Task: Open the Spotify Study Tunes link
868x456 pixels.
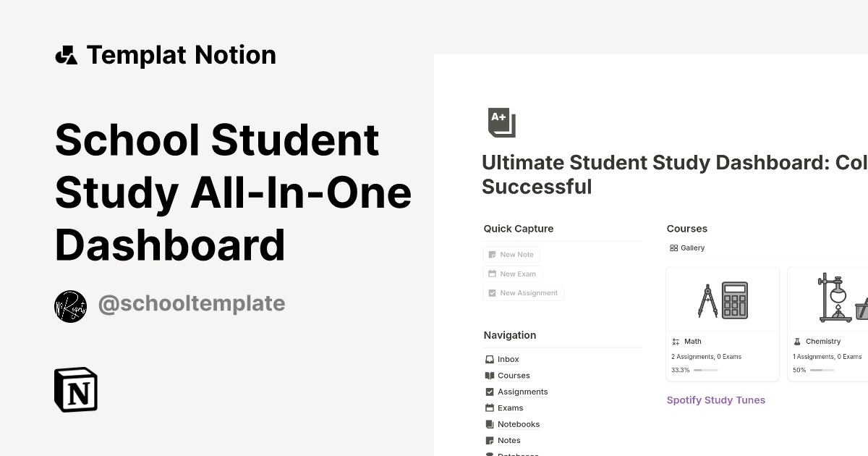Action: (716, 400)
